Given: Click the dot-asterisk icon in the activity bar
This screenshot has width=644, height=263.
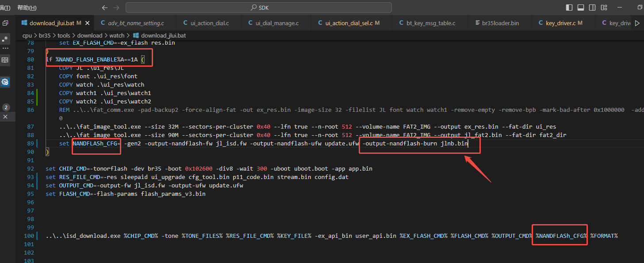Looking at the screenshot, I should coord(5,39).
